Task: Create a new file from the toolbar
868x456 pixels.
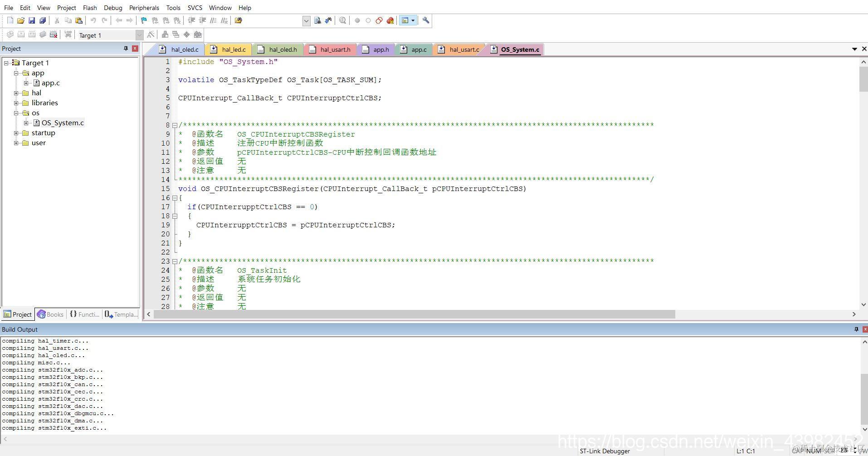Action: click(10, 20)
